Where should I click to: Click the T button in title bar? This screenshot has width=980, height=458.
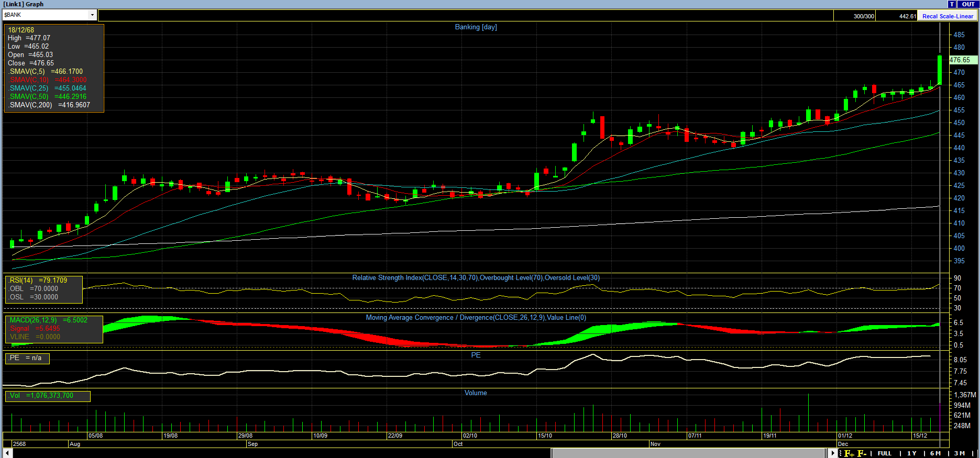(952, 4)
